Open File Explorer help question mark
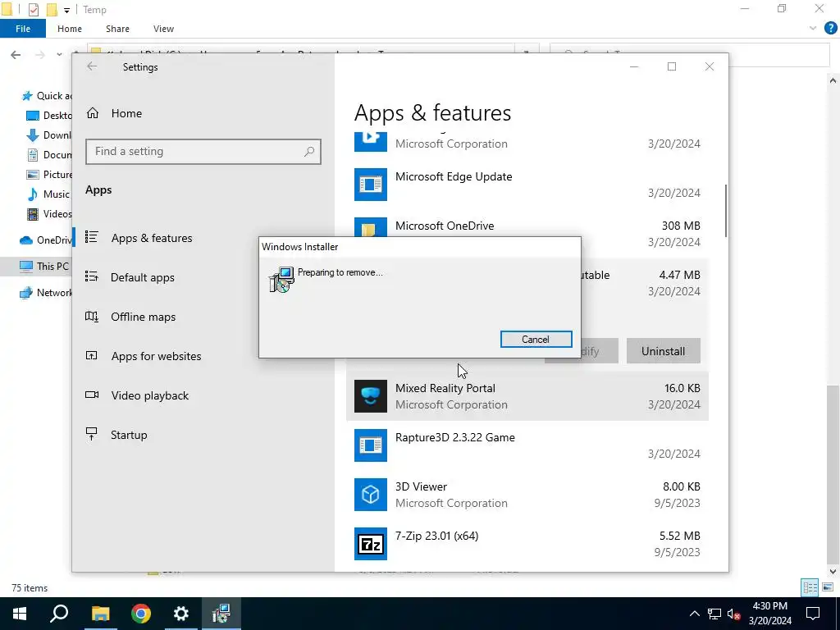This screenshot has width=840, height=630. pos(831,29)
